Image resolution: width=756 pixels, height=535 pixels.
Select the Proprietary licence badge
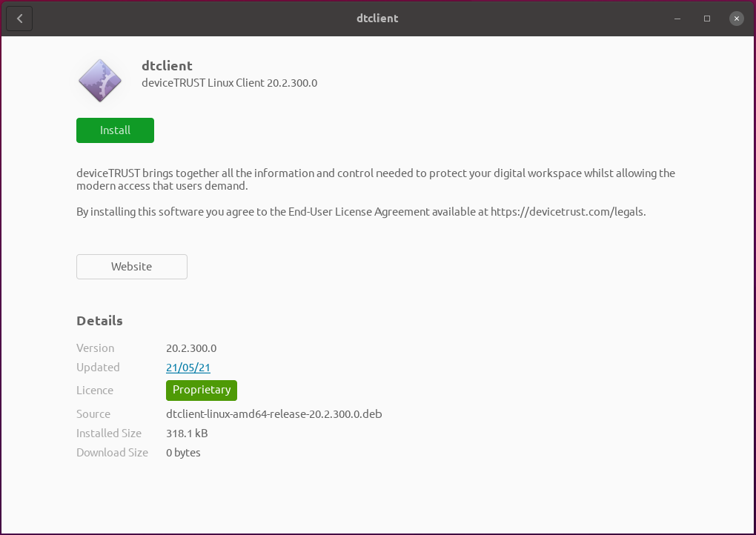[x=201, y=390]
